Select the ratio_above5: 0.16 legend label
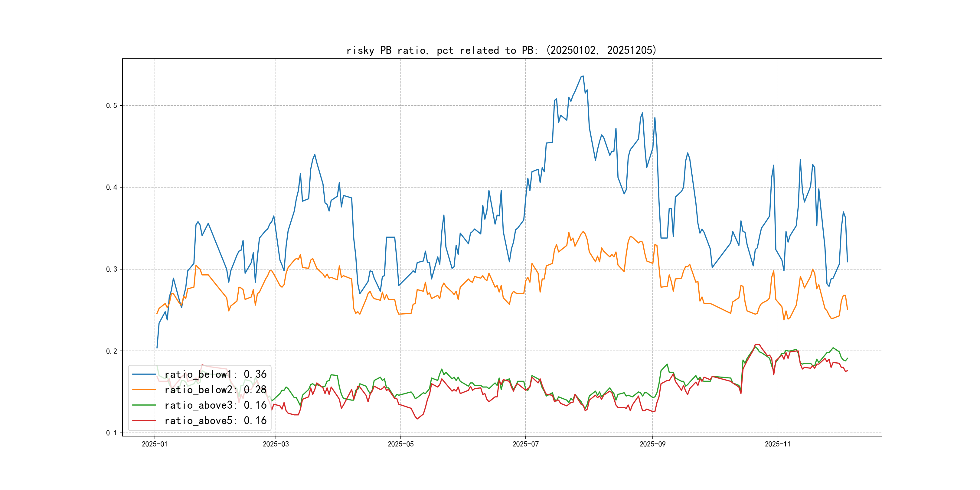 click(x=215, y=420)
